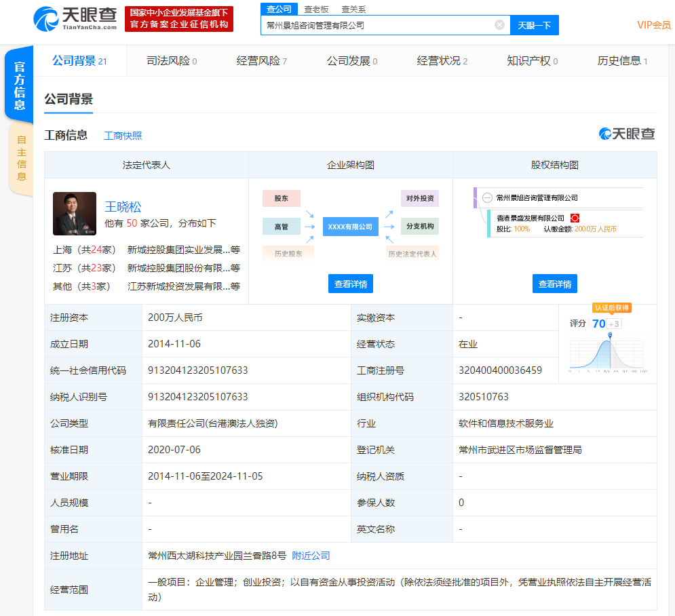Click 查看详情 under 企业架构图
This screenshot has height=616, width=675.
[351, 284]
